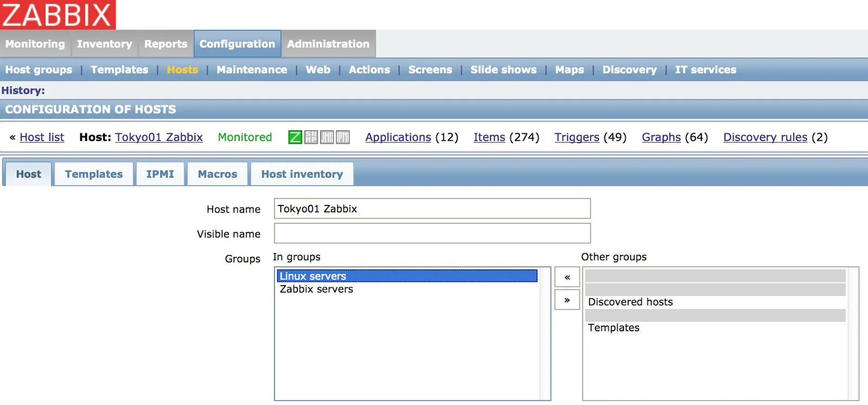Viewport: 868px width, 405px height.
Task: Go to Web submenu
Action: 318,70
